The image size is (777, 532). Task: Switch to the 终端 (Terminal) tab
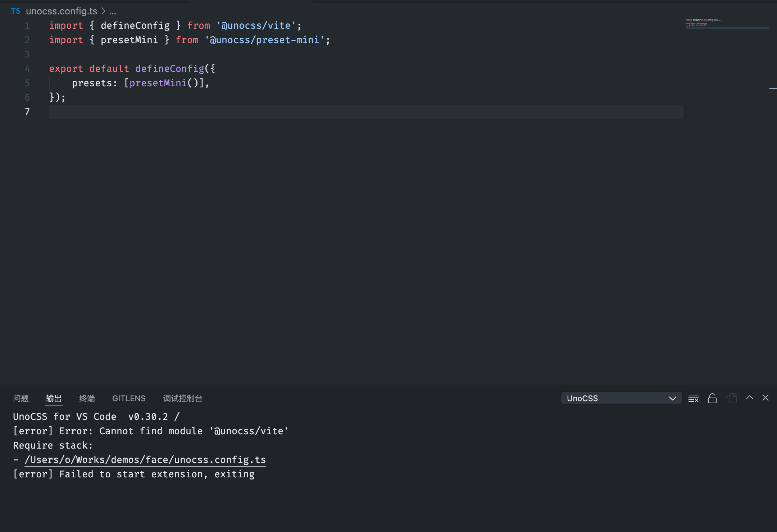pyautogui.click(x=86, y=398)
